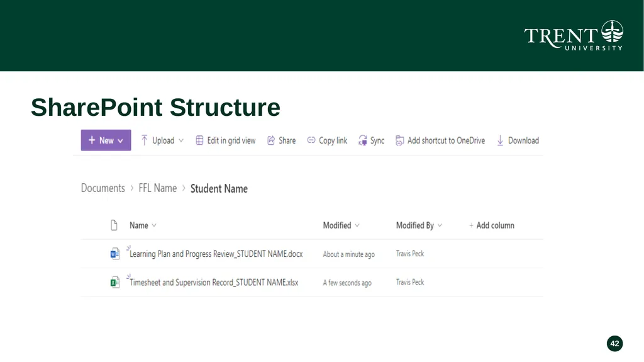Open Learning Plan and Progress Review docx
The image size is (644, 362).
[x=216, y=254]
